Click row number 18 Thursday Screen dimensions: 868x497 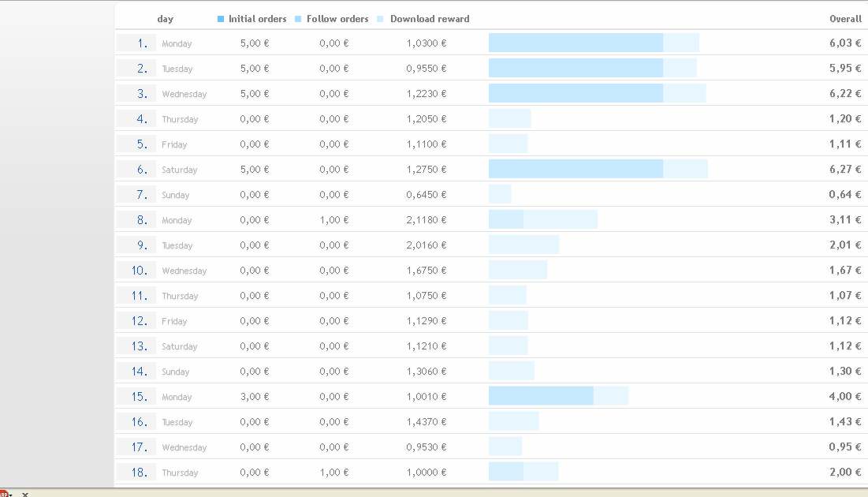[x=140, y=473]
